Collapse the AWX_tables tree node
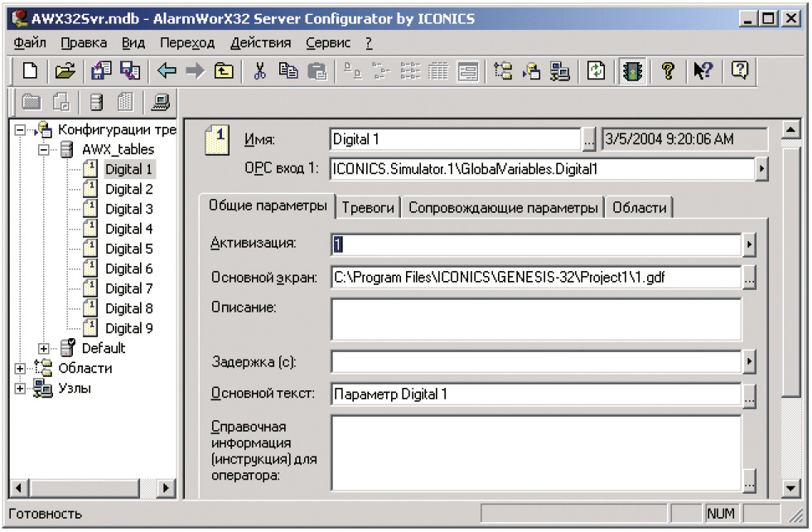The height and width of the screenshot is (532, 812). click(x=44, y=150)
